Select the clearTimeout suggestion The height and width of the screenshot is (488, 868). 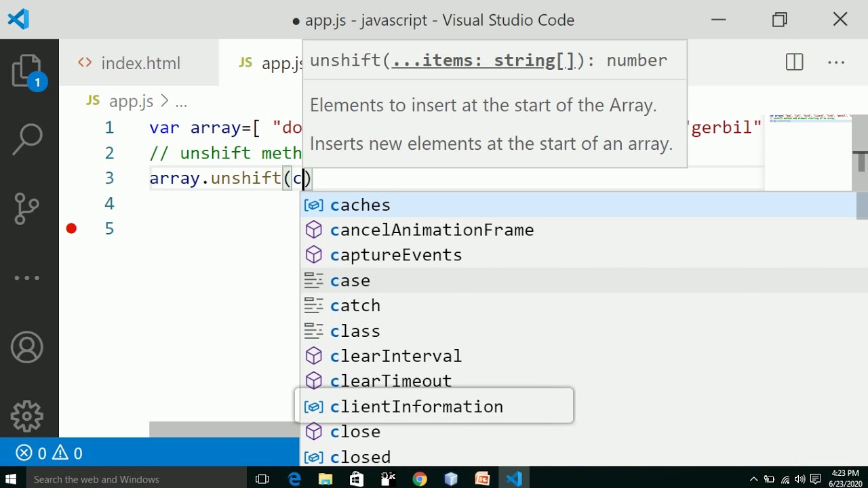pyautogui.click(x=578, y=380)
